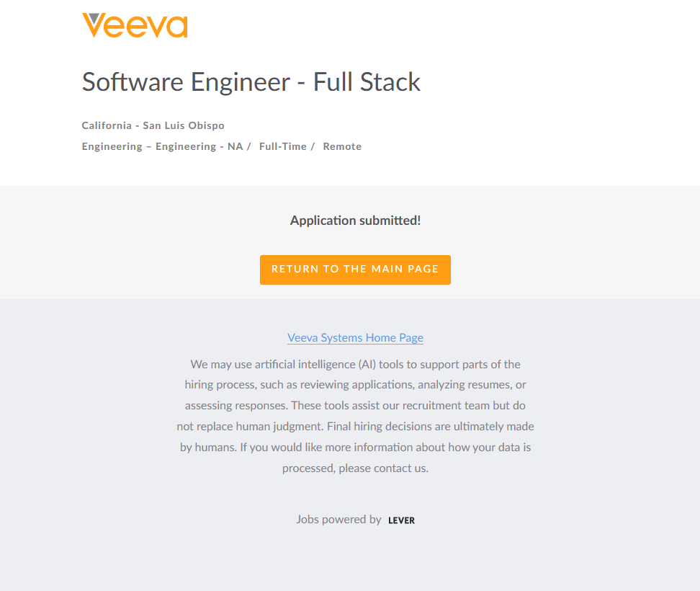Click the phrase 'assessing responses'
The width and height of the screenshot is (700, 591).
click(234, 405)
